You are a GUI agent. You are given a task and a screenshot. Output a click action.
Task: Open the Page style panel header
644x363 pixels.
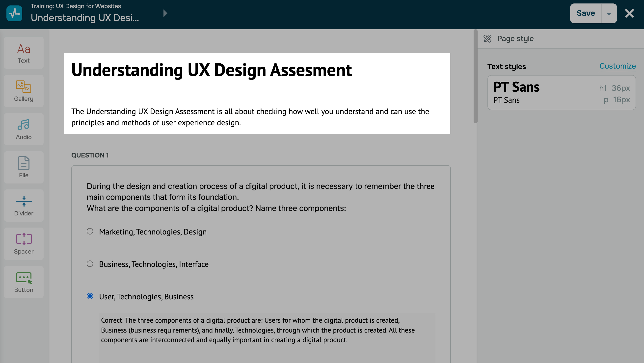pos(515,38)
